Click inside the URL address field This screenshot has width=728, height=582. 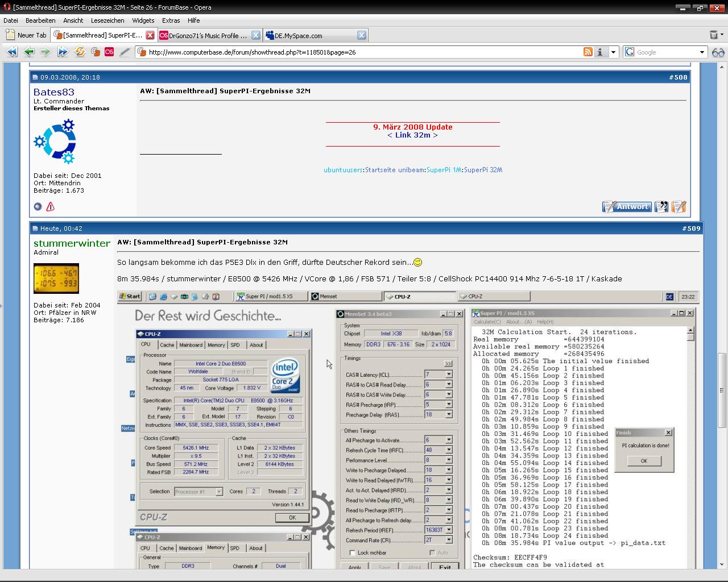click(x=364, y=52)
